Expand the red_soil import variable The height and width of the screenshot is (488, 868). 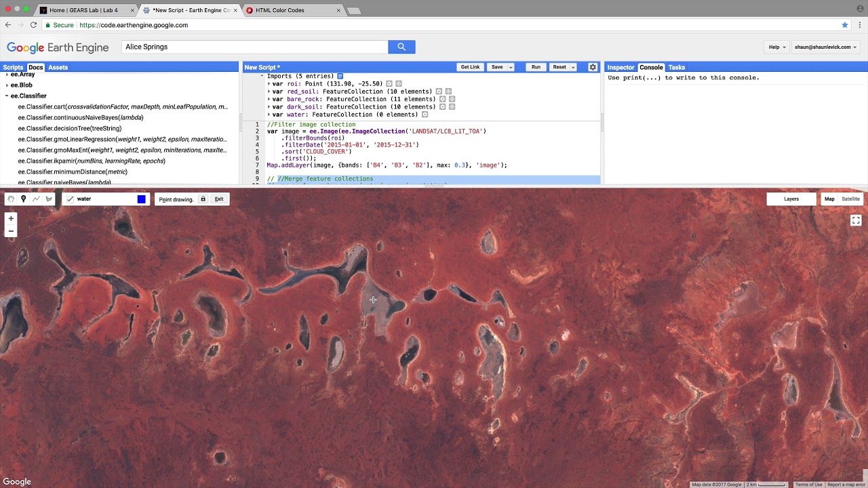click(269, 91)
